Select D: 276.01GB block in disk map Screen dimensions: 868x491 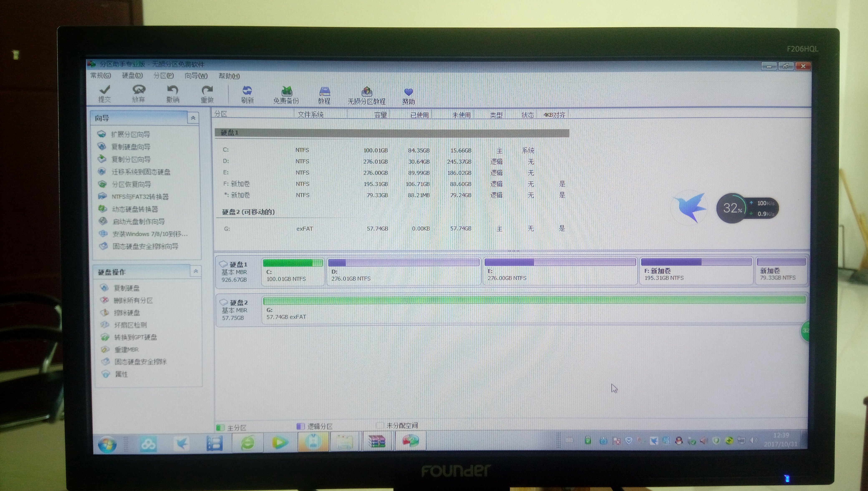click(404, 271)
